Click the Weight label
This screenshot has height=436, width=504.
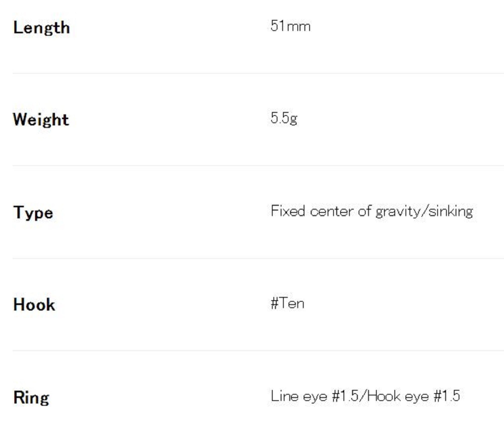[41, 119]
